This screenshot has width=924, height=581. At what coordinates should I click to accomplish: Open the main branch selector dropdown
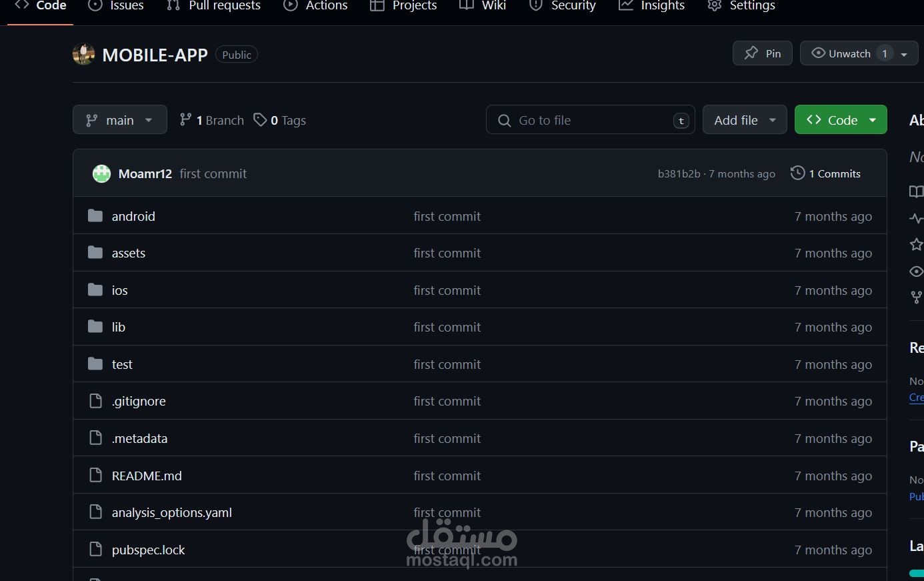click(120, 119)
